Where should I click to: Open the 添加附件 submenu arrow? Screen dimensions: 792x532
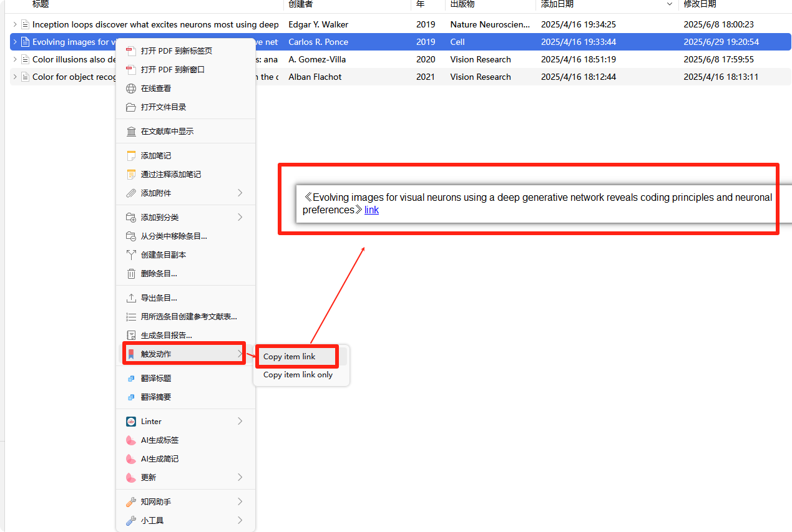point(240,193)
